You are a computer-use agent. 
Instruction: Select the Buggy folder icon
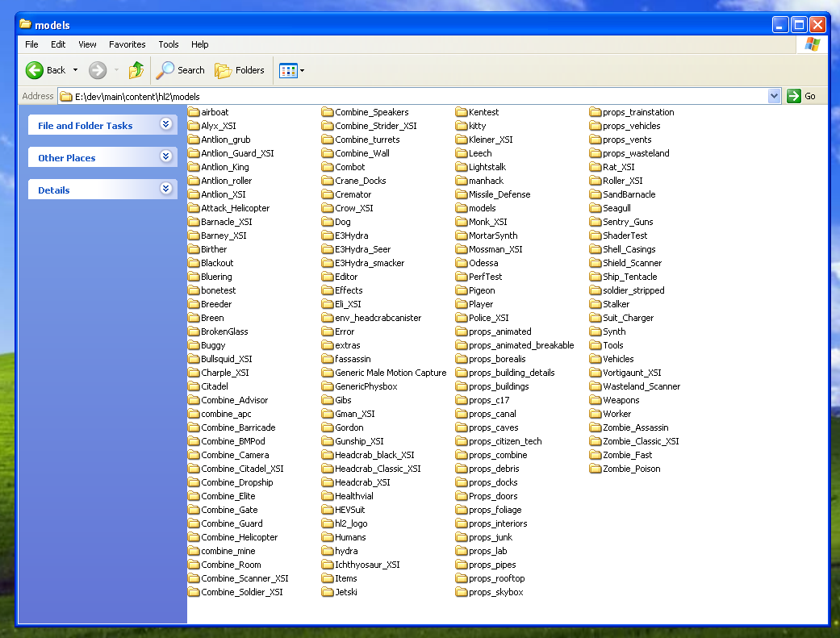click(x=194, y=345)
